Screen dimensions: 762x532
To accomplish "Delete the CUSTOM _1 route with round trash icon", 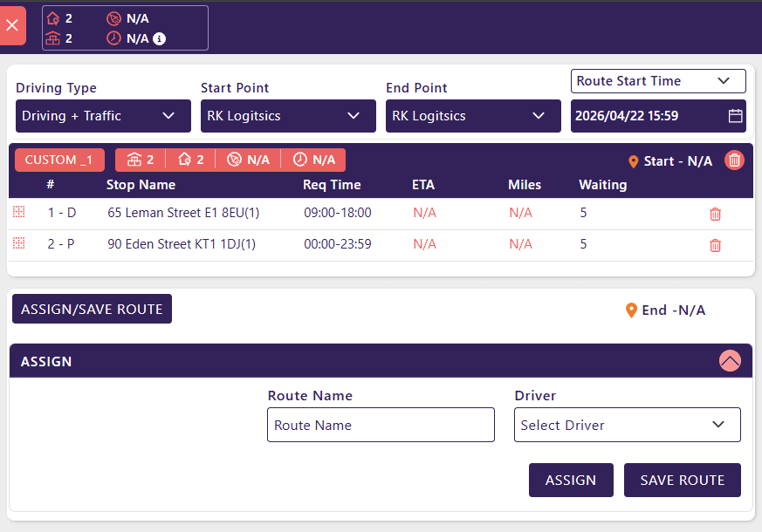I will [x=734, y=160].
